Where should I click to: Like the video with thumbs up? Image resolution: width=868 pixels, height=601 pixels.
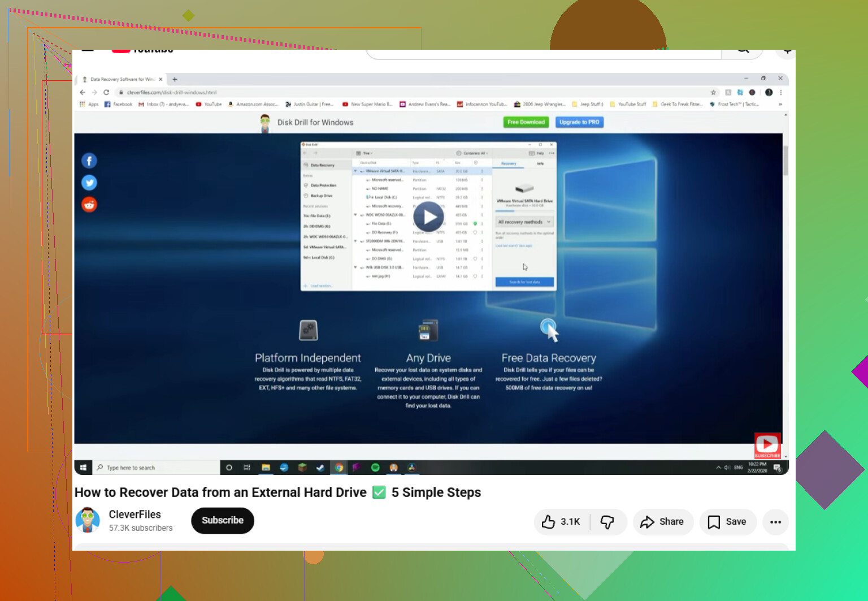tap(562, 522)
